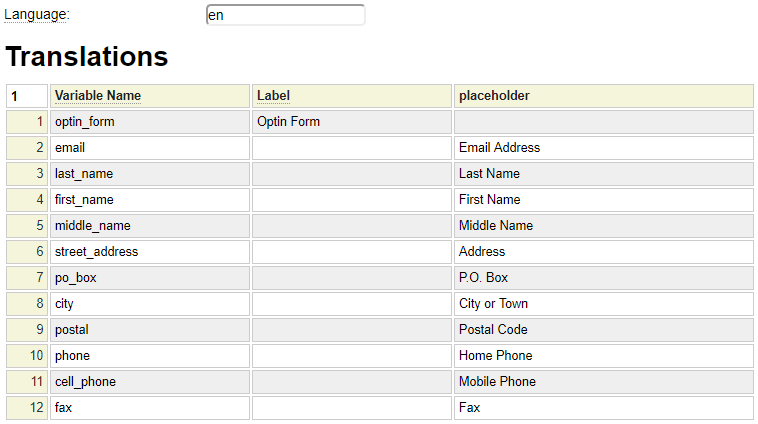Screen dimensions: 758x424
Task: Edit the Last Name placeholder cell
Action: pyautogui.click(x=602, y=174)
